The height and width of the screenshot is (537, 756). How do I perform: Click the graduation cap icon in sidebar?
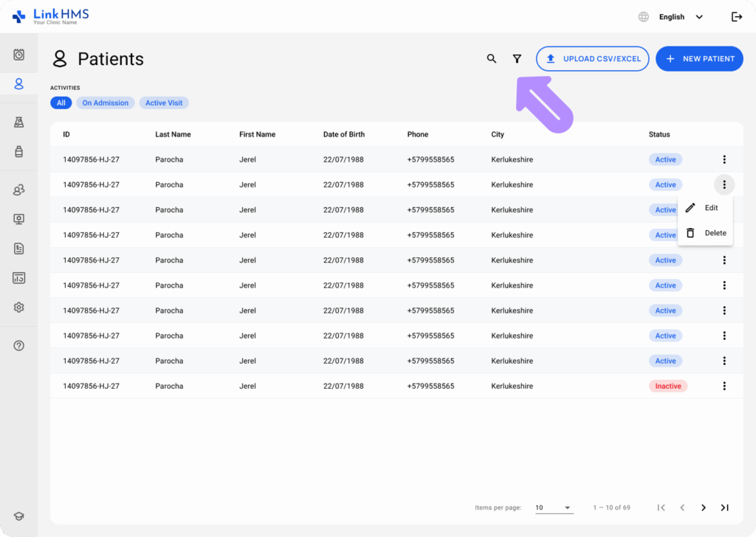[x=19, y=517]
